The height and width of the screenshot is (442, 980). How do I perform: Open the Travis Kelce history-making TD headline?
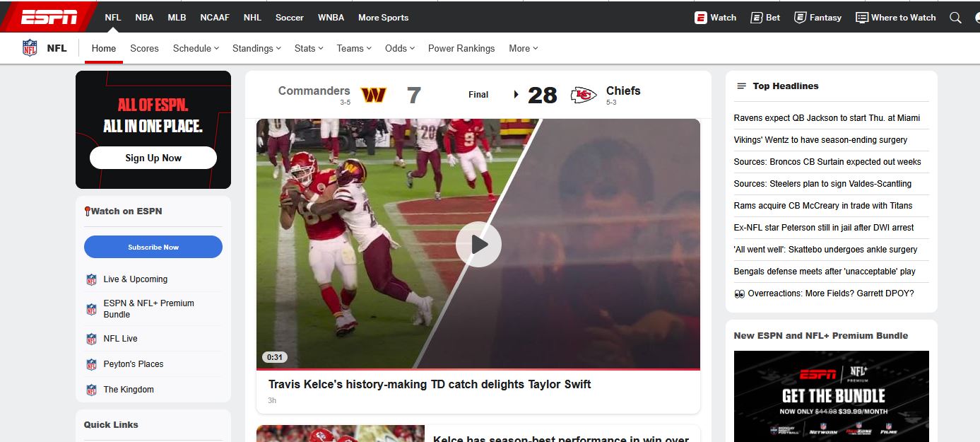click(430, 385)
